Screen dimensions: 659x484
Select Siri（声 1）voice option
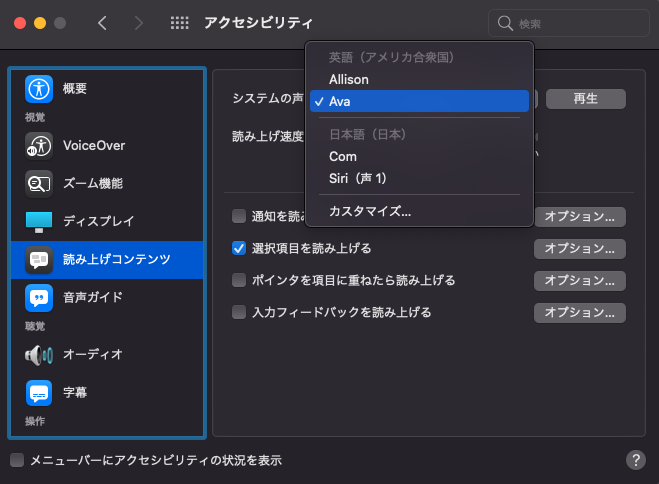357,179
